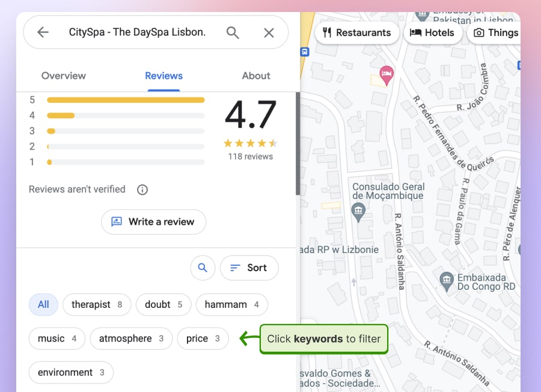Viewport: 541px width, 392px height.
Task: Click the 4.7 rating number
Action: pyautogui.click(x=251, y=115)
